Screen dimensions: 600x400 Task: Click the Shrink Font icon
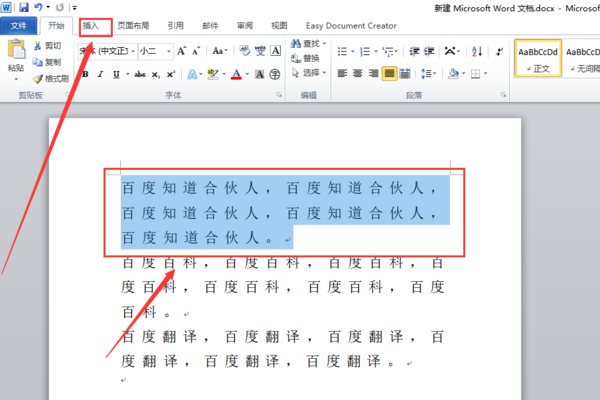(x=196, y=51)
